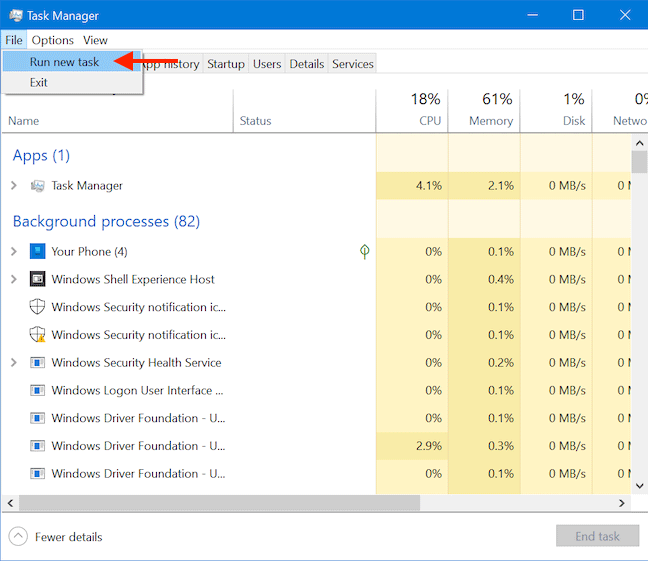
Task: Click vertical scrollbar down arrow
Action: (x=639, y=486)
